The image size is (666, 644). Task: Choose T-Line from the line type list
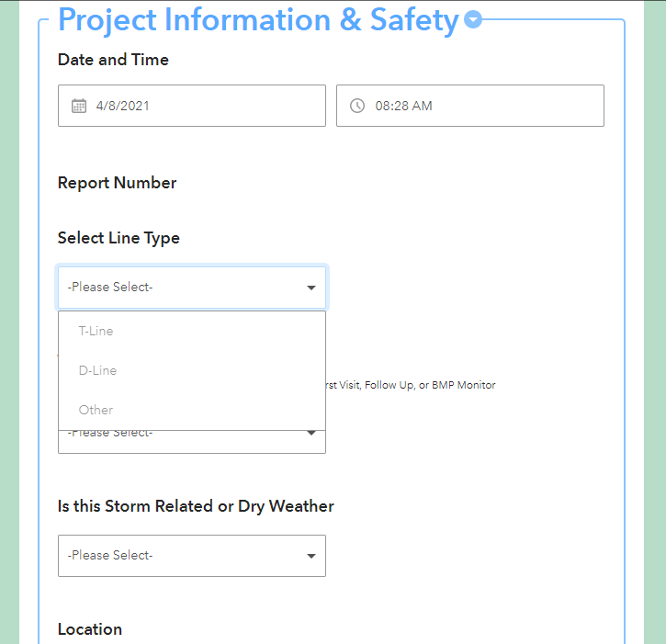point(96,331)
